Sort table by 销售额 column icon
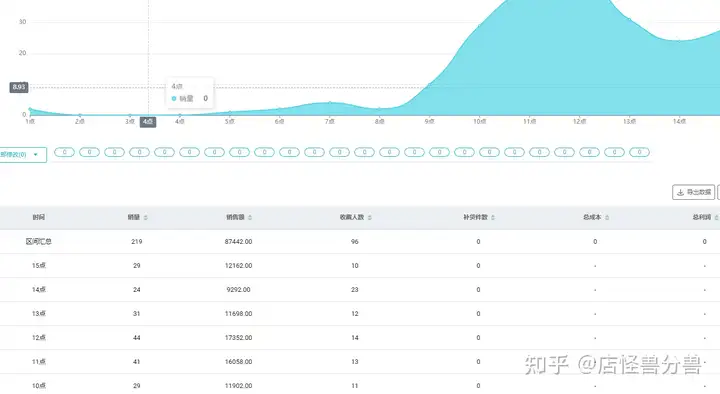The width and height of the screenshot is (720, 394). tap(250, 218)
